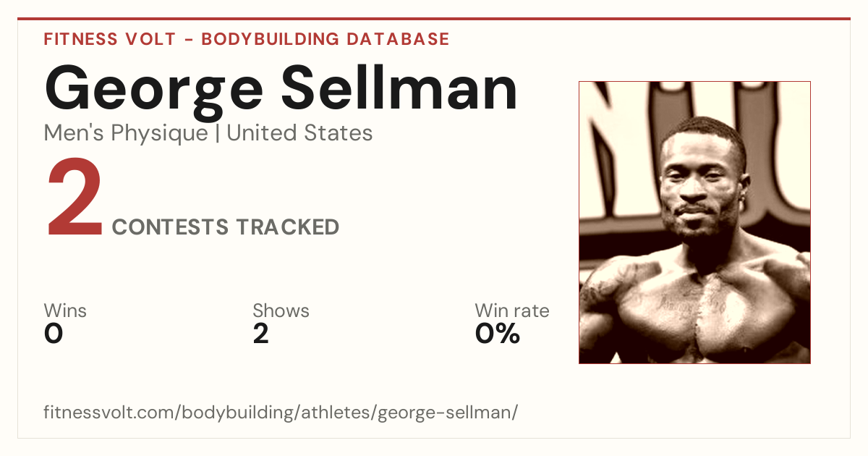The image size is (868, 456).
Task: Click the word TRACKED beside the number
Action: 287,227
